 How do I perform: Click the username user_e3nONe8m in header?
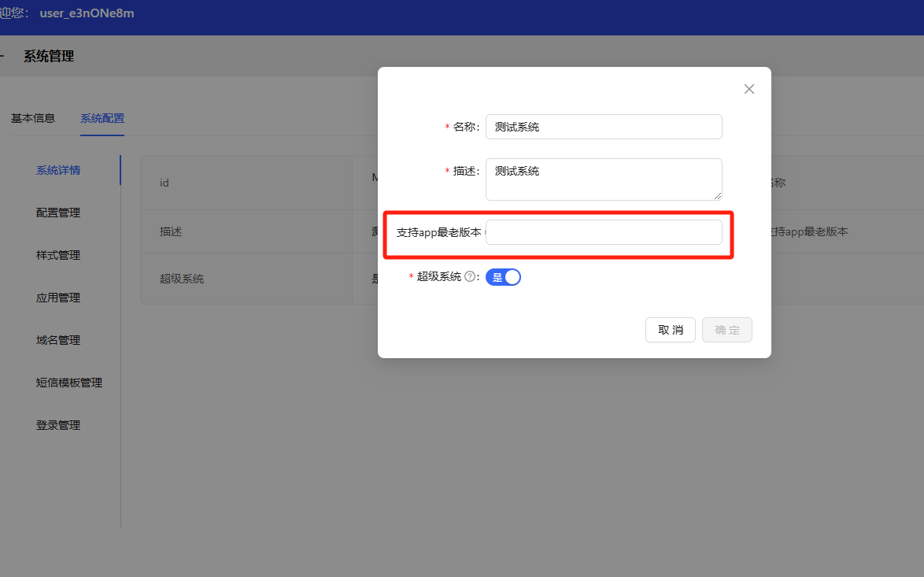coord(87,13)
